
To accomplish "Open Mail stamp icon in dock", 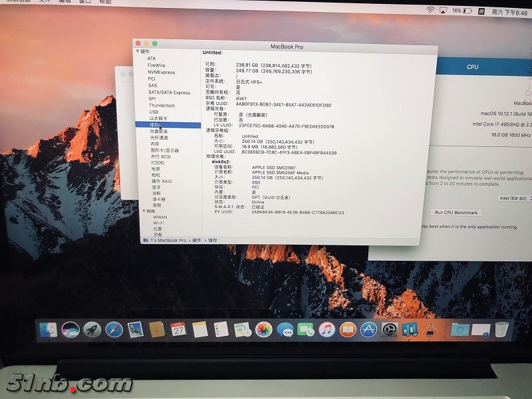I will point(136,329).
